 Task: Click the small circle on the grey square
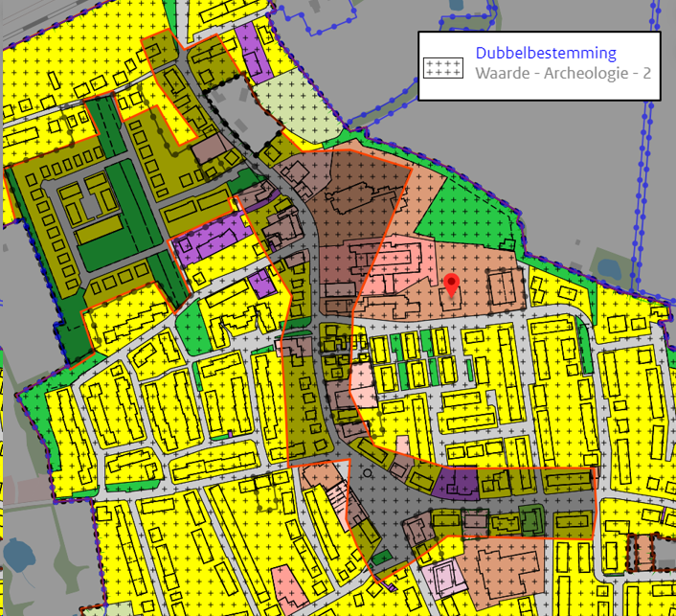(x=368, y=473)
